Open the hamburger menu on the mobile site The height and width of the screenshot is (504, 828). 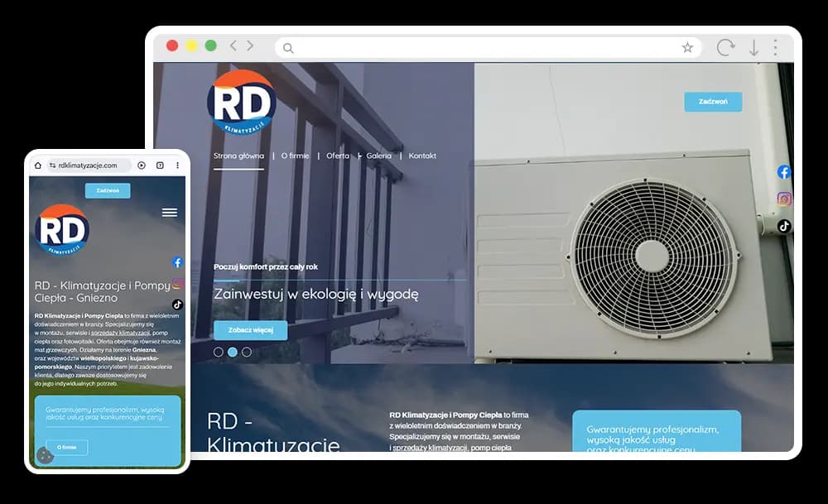tap(169, 212)
